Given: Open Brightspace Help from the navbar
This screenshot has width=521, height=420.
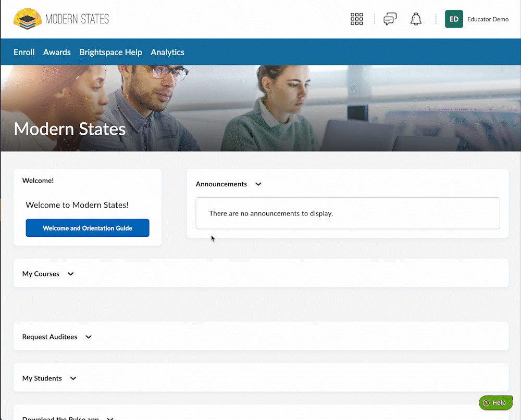Looking at the screenshot, I should coord(110,52).
